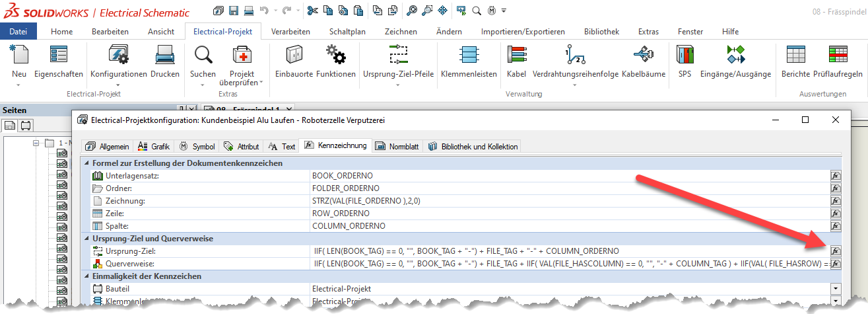This screenshot has width=868, height=314.
Task: Switch to the Normblatt tab
Action: point(397,146)
